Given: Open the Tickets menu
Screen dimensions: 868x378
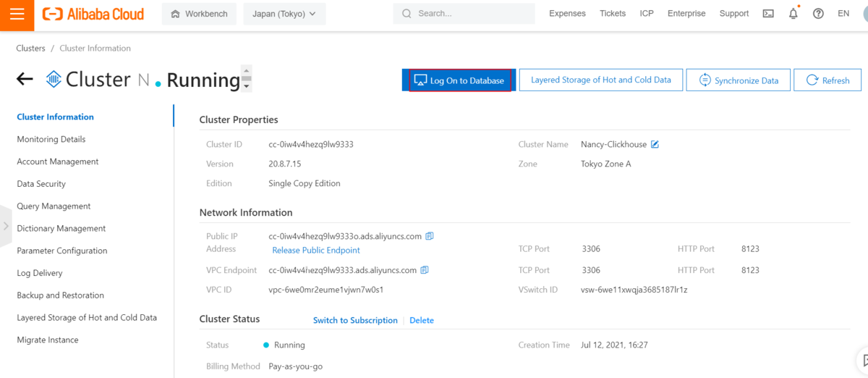Looking at the screenshot, I should (613, 14).
